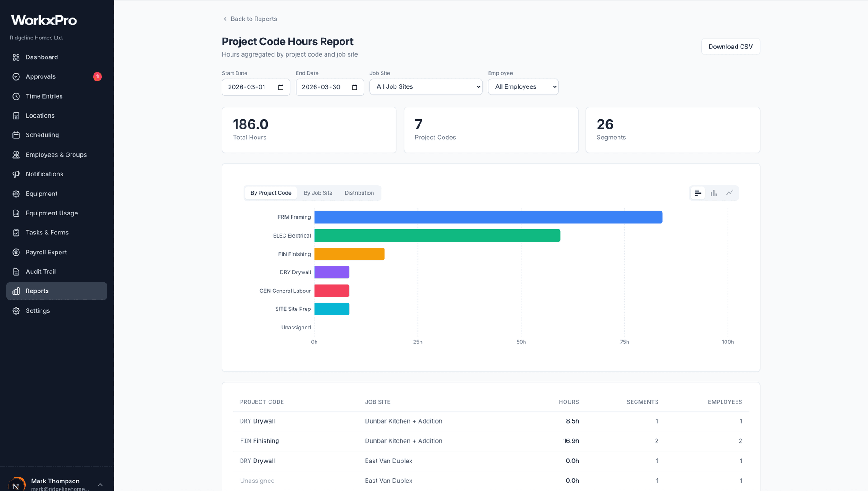
Task: Click the Locations building icon
Action: (16, 115)
